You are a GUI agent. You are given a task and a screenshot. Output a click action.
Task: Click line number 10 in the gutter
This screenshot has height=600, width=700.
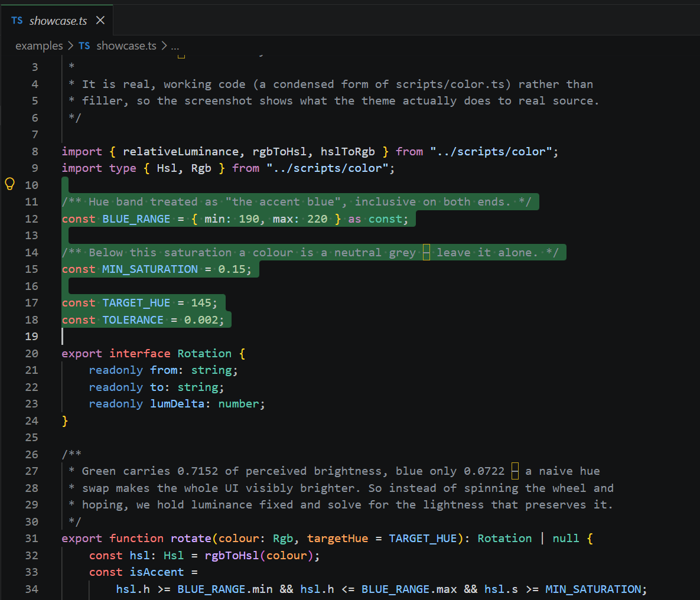[x=32, y=185]
